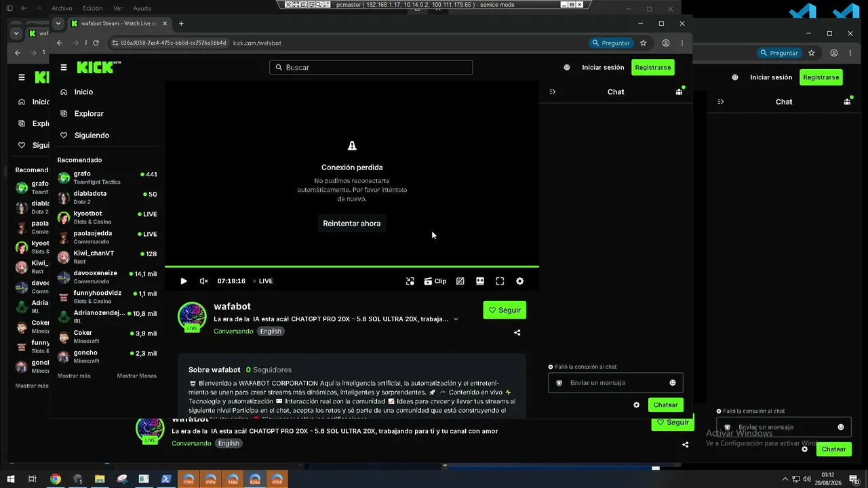868x488 pixels.
Task: Open recommended channel diabladota
Action: (x=108, y=198)
